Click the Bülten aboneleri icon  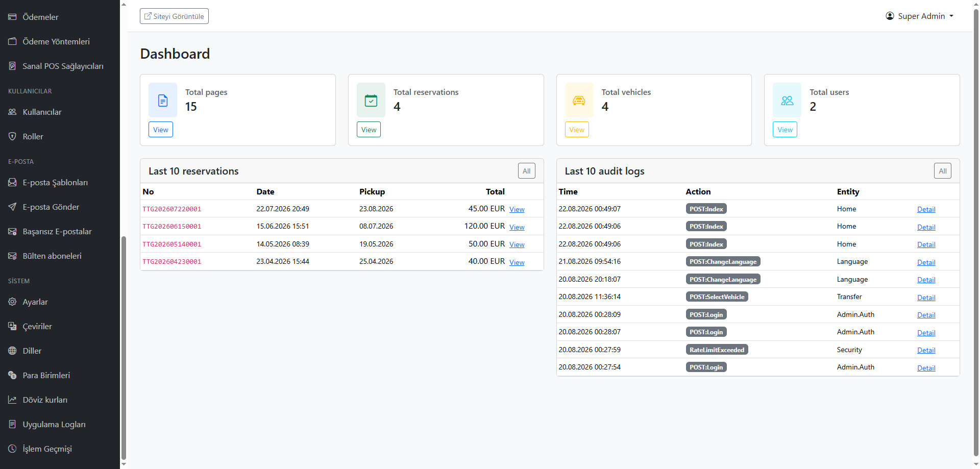pyautogui.click(x=12, y=256)
